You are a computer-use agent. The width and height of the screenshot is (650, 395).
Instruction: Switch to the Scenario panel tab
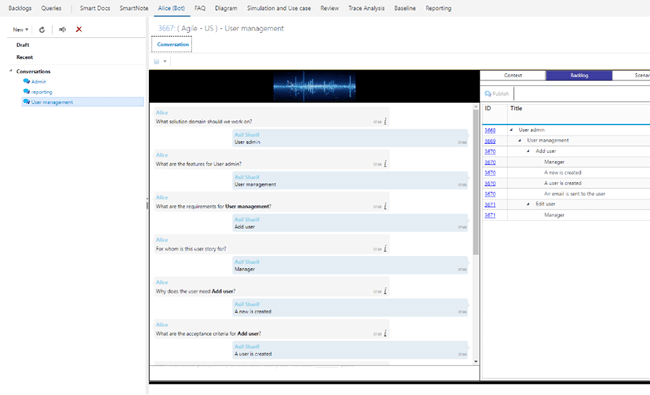coord(631,75)
